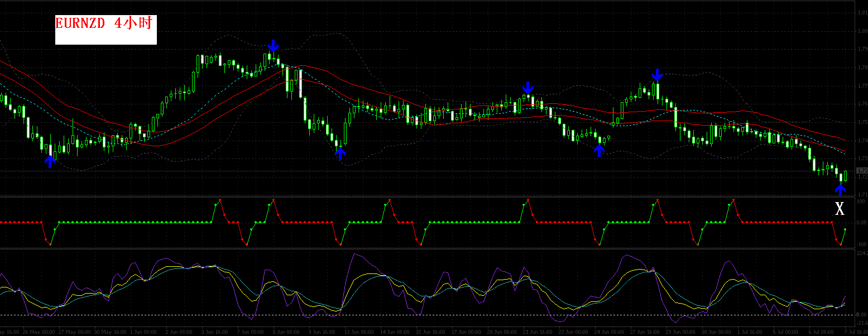
Task: Select the 30 Jun 08:00 time label
Action: 717,332
